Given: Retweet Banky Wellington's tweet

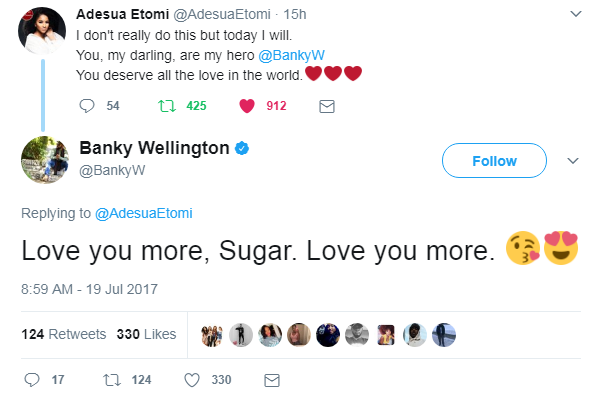Looking at the screenshot, I should [111, 380].
